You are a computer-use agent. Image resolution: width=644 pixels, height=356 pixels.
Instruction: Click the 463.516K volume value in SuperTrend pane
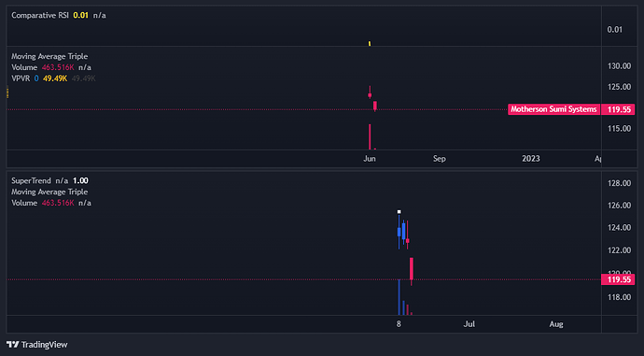point(58,203)
